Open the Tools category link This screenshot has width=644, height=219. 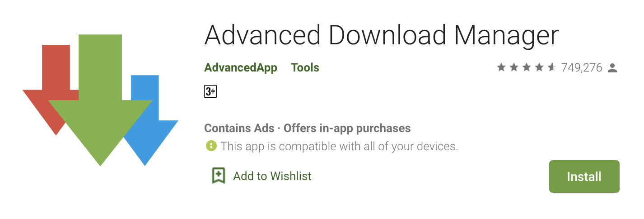[305, 68]
